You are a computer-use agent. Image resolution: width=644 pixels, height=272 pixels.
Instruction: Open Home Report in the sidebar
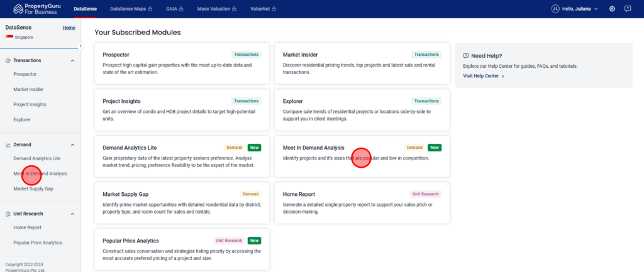pyautogui.click(x=27, y=227)
